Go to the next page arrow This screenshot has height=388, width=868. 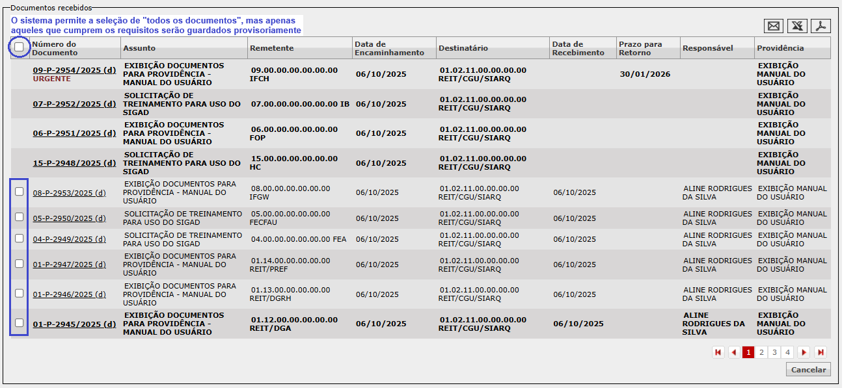804,352
